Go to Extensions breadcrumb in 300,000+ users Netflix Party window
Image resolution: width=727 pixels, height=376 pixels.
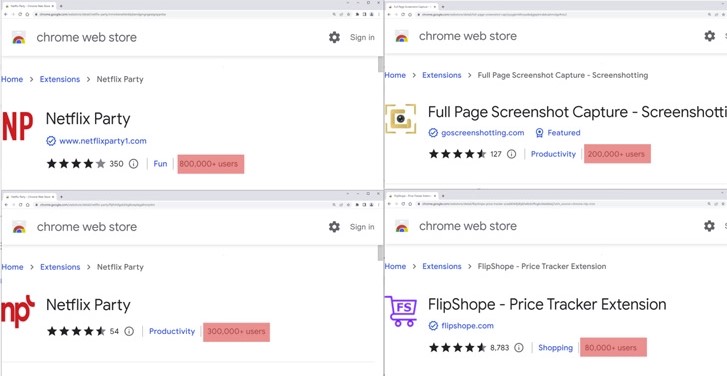click(x=60, y=267)
